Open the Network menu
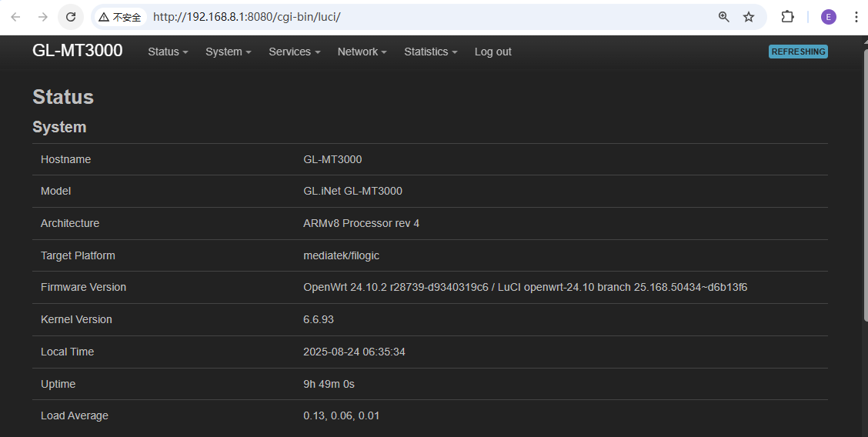868x437 pixels. pyautogui.click(x=362, y=52)
